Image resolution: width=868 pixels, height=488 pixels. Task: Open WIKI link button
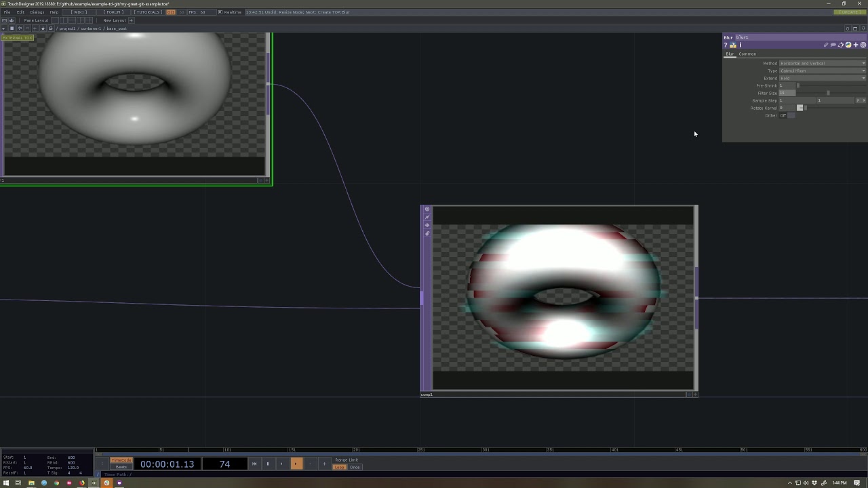click(x=79, y=12)
